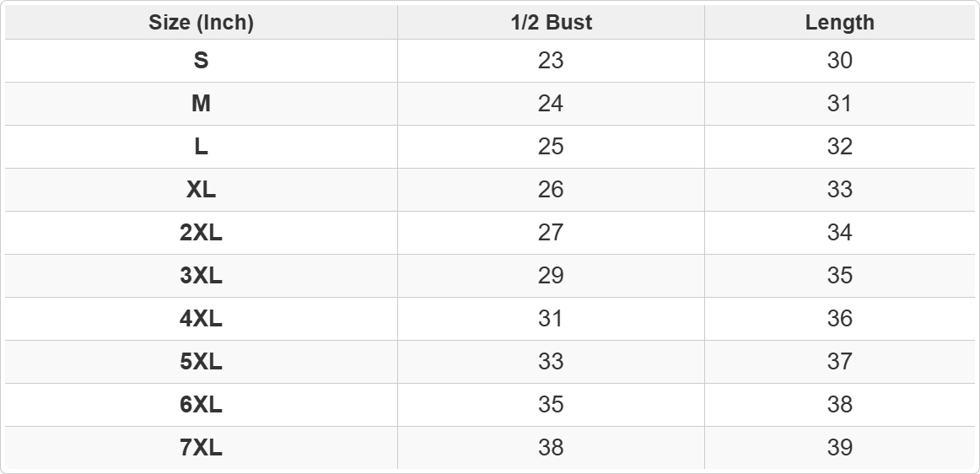This screenshot has width=980, height=474.
Task: Click the Size (Inch) column header
Action: tap(202, 23)
